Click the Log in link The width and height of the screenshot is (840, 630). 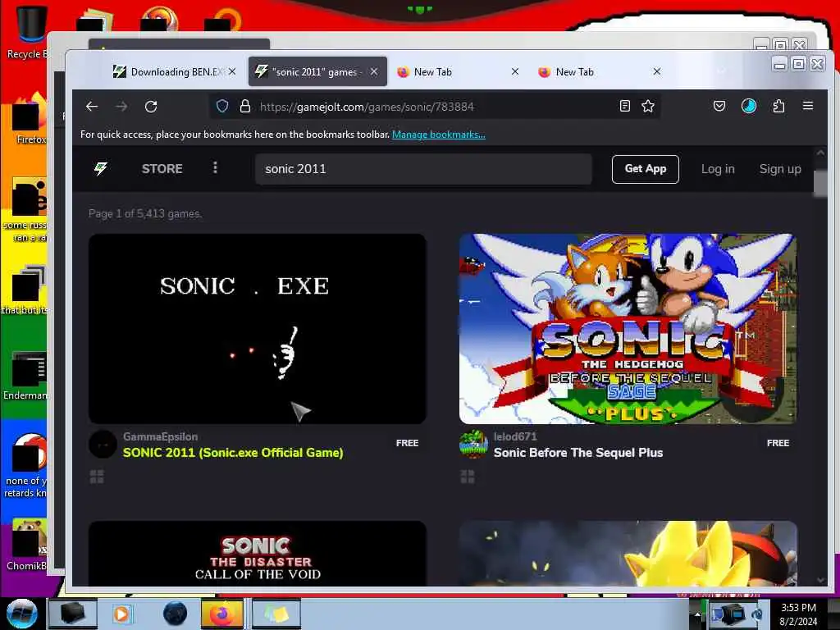(718, 169)
